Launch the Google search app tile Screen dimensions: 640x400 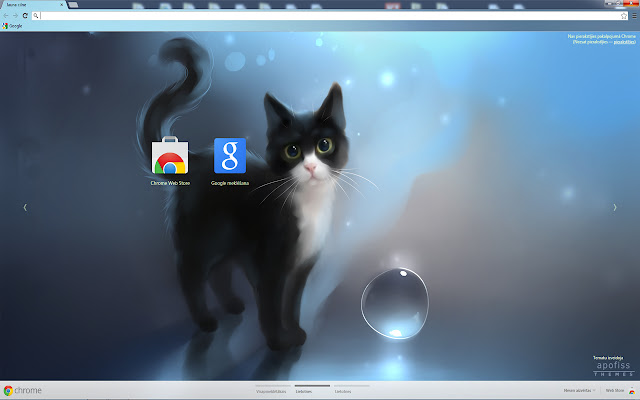click(230, 160)
